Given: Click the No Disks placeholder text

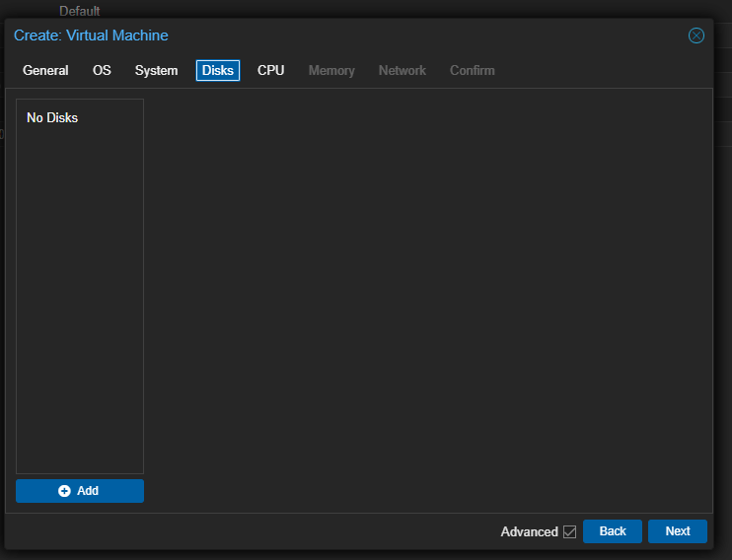Looking at the screenshot, I should click(x=52, y=118).
